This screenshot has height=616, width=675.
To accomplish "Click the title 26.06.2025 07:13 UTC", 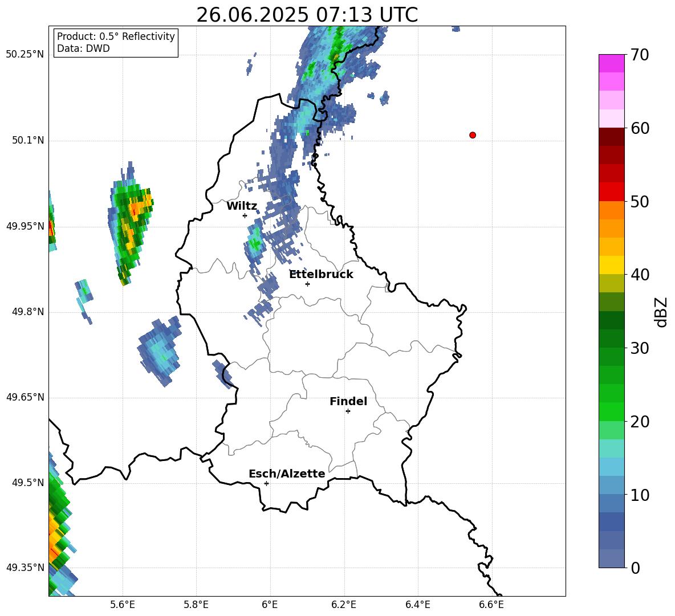I will tap(307, 15).
